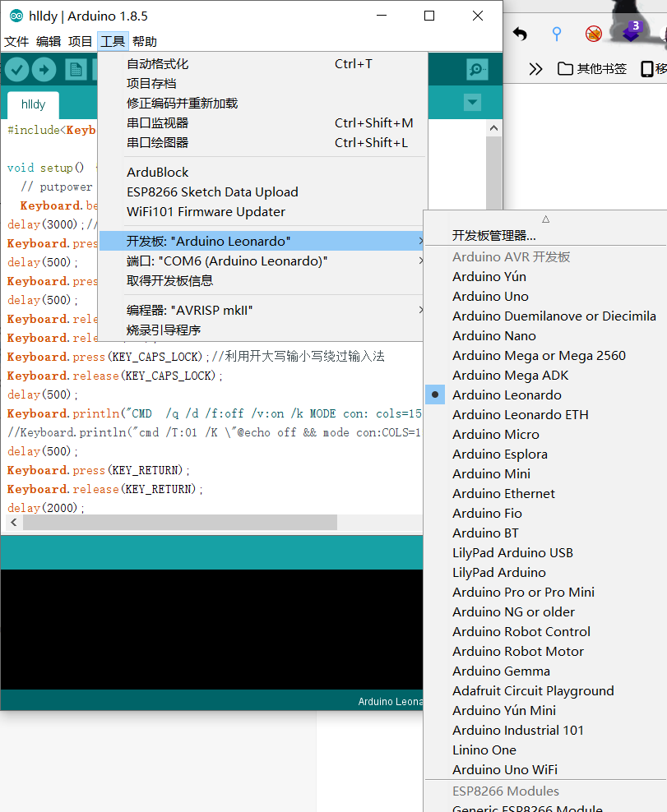This screenshot has width=667, height=812.
Task: Pick Arduino Industrial 101
Action: (546, 730)
